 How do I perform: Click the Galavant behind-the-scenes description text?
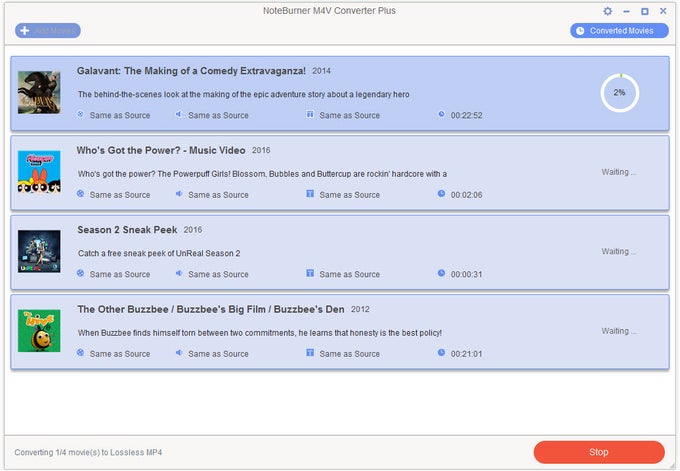click(x=243, y=94)
